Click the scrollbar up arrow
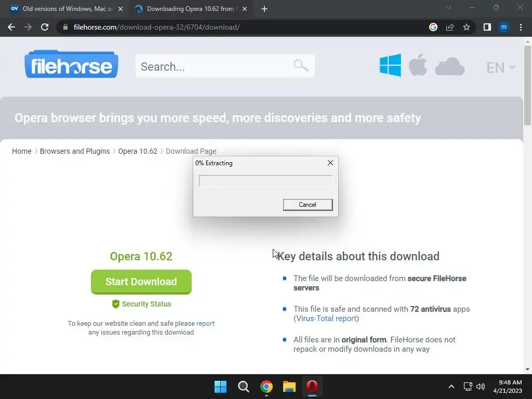This screenshot has width=532, height=399. pos(527,42)
